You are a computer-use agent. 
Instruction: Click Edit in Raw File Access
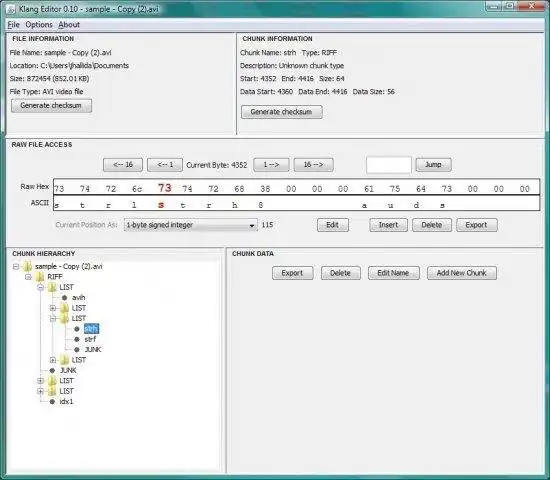click(x=333, y=225)
